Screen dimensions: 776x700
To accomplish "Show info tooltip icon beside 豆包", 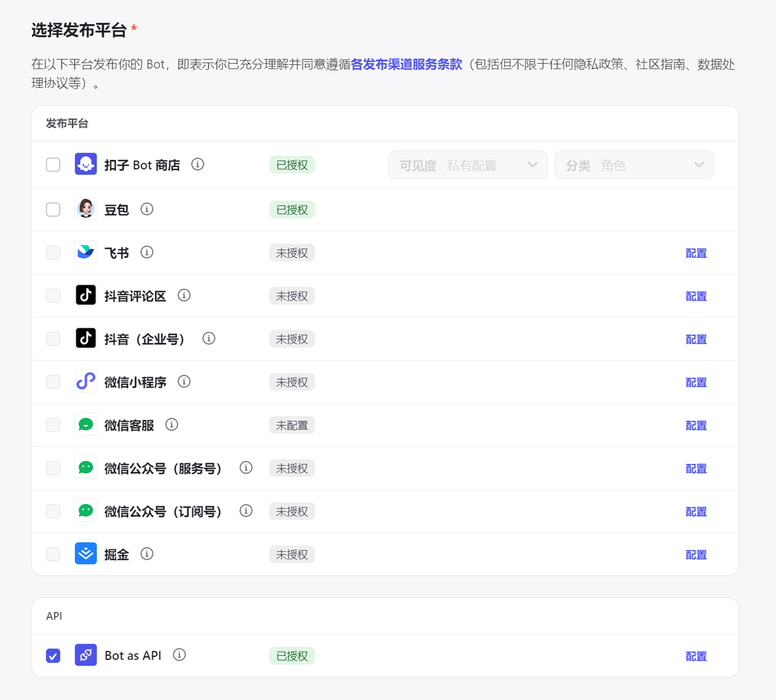I will coord(147,209).
